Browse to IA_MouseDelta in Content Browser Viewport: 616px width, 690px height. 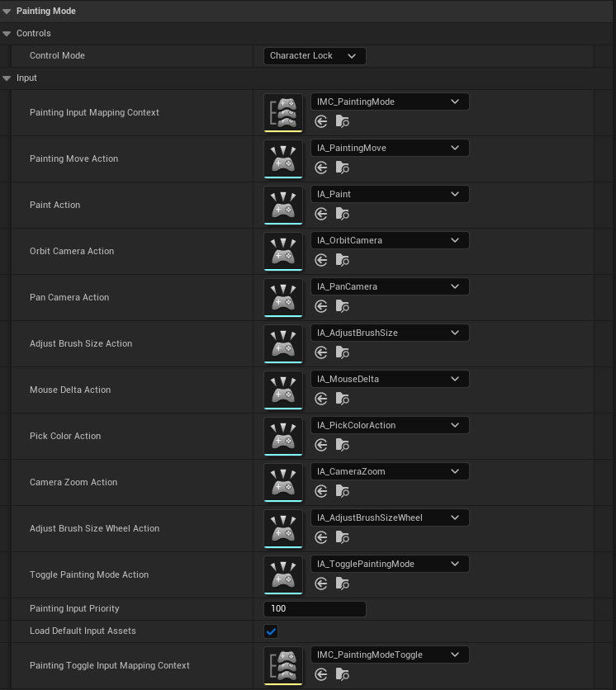tap(342, 399)
